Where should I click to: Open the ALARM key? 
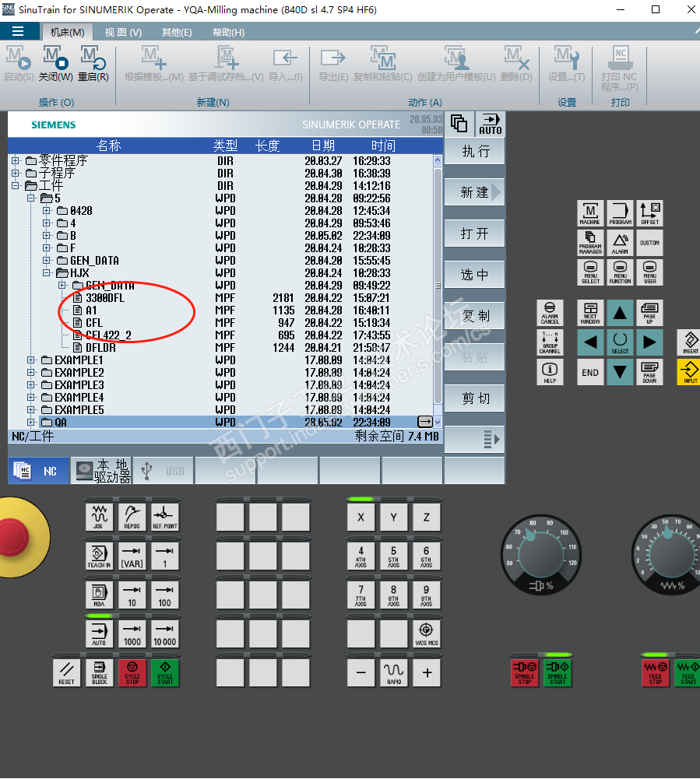click(x=620, y=243)
